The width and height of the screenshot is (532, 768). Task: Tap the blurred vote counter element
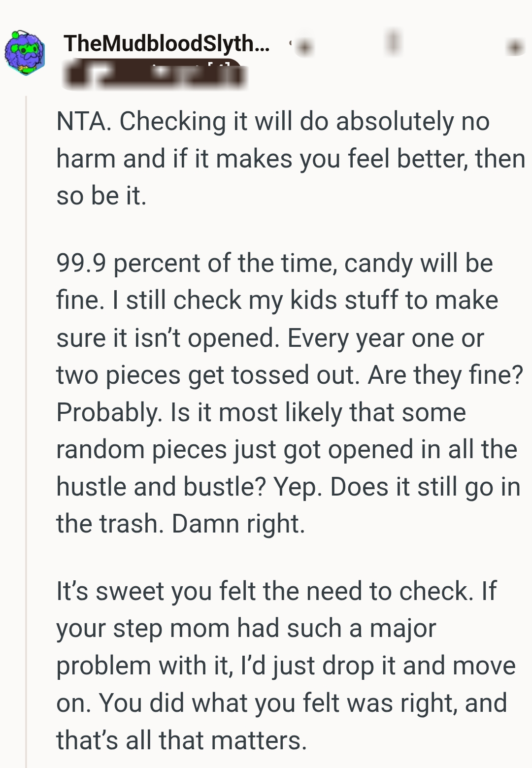(393, 44)
